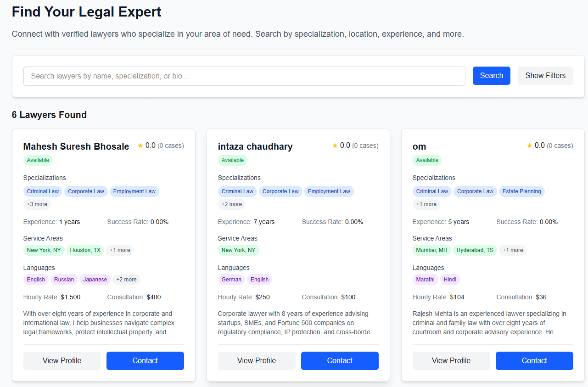Screen dimensions: 588x387
Task: Expand '+1 more' specializations on om's card
Action: pyautogui.click(x=426, y=204)
